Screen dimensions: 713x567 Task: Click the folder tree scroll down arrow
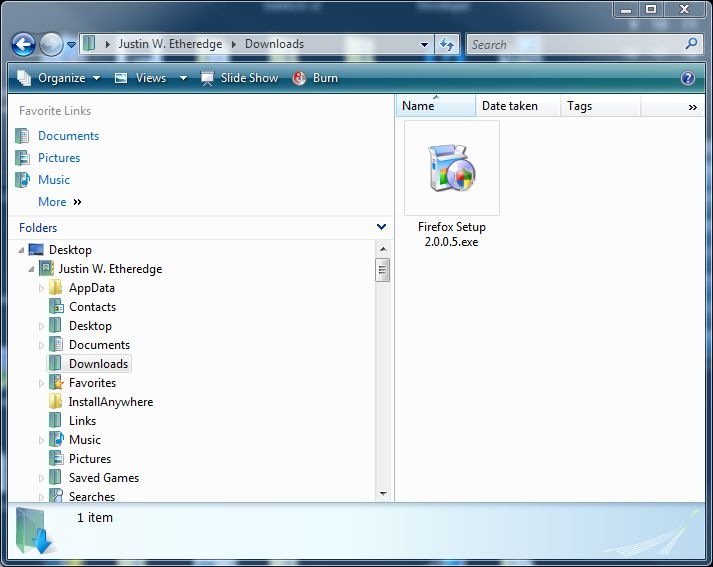383,493
